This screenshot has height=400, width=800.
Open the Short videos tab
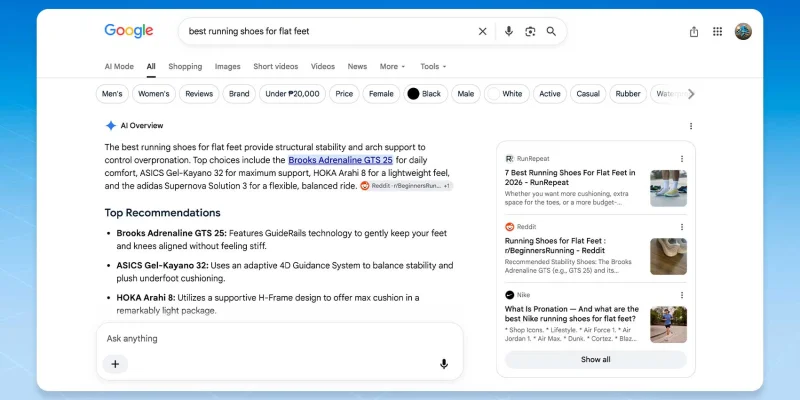pos(276,66)
